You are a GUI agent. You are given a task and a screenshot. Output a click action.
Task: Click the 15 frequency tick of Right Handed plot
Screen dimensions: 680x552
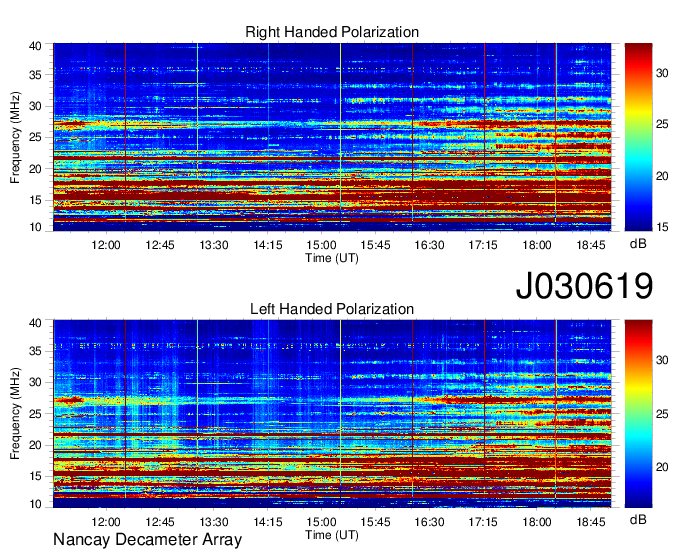point(35,200)
